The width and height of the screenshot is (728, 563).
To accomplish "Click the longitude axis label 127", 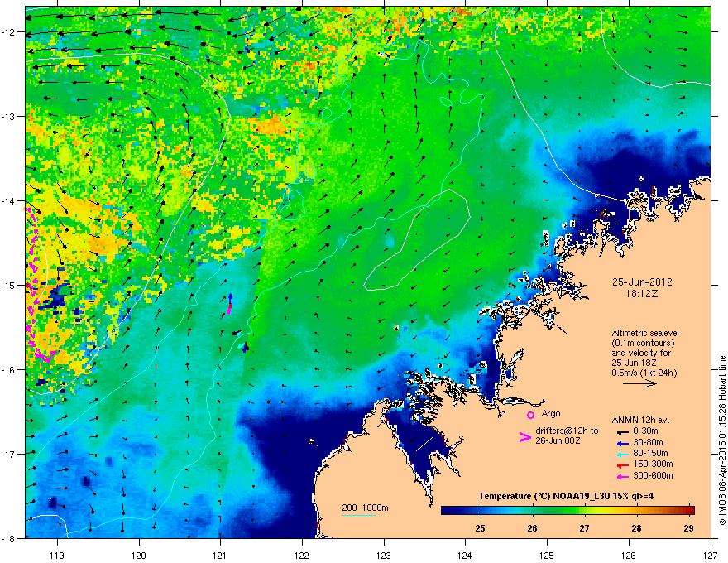I will [x=711, y=555].
